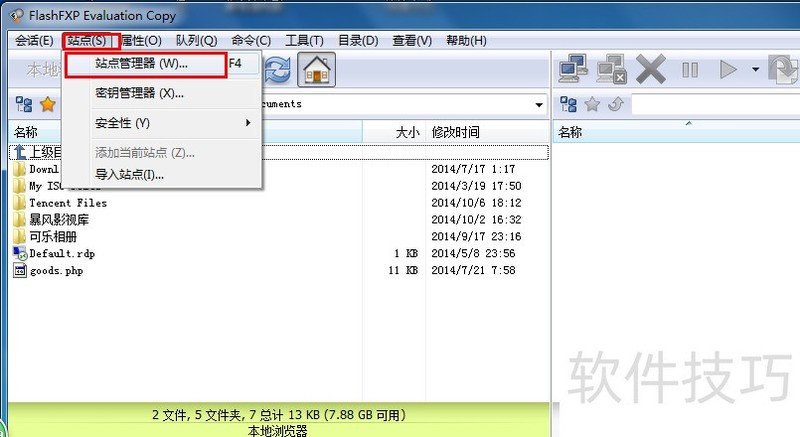Open the 会话(E) menu

[34, 41]
